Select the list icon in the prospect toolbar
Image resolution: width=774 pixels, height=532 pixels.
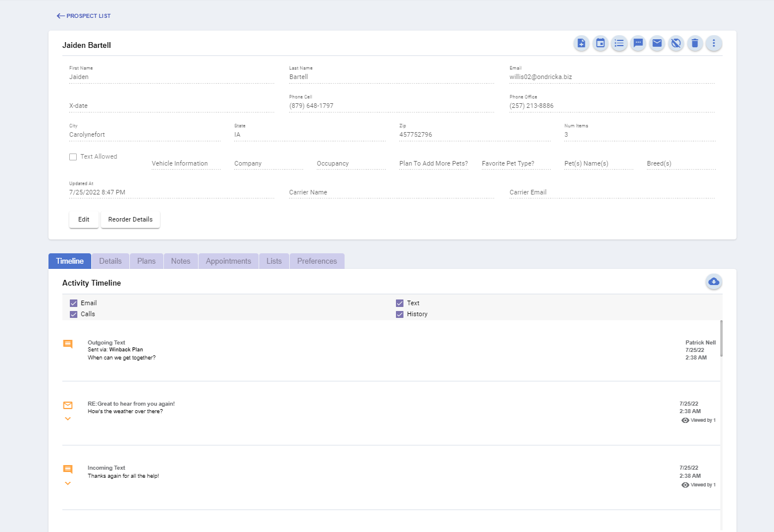(619, 43)
